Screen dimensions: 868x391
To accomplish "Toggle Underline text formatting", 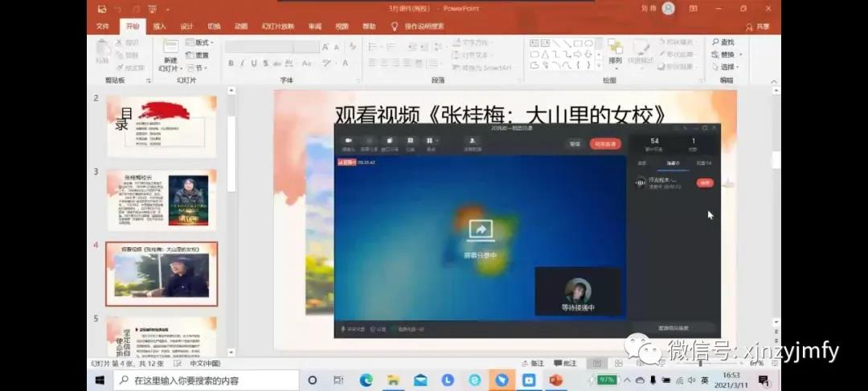I will click(x=254, y=64).
